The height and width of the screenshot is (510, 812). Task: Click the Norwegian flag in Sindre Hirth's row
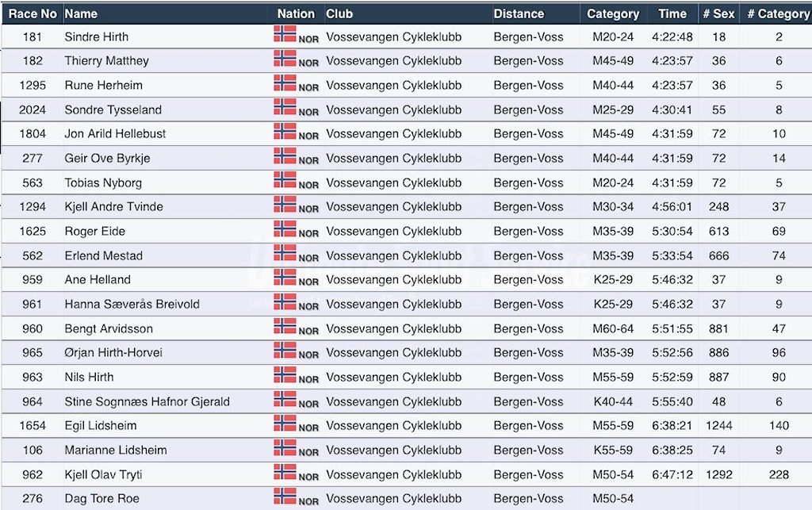coord(285,33)
